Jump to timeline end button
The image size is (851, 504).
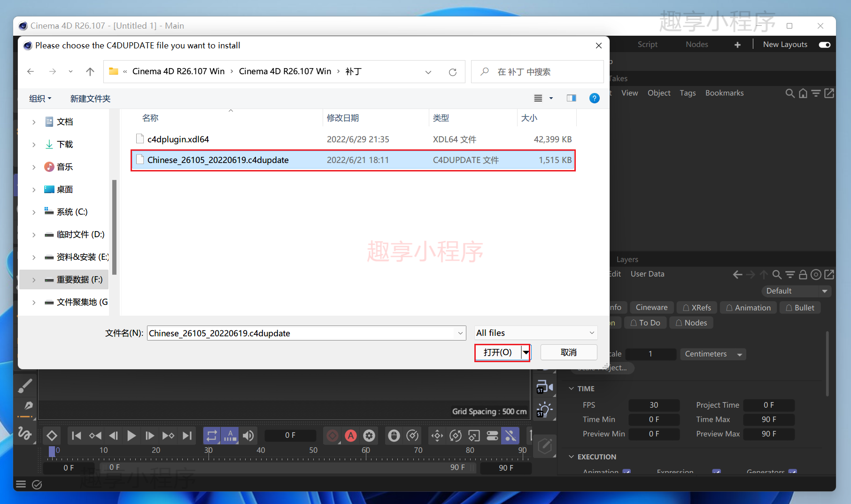click(187, 436)
